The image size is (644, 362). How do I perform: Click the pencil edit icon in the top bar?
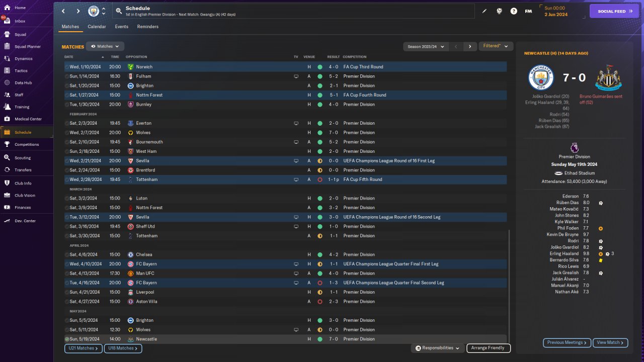click(x=485, y=11)
